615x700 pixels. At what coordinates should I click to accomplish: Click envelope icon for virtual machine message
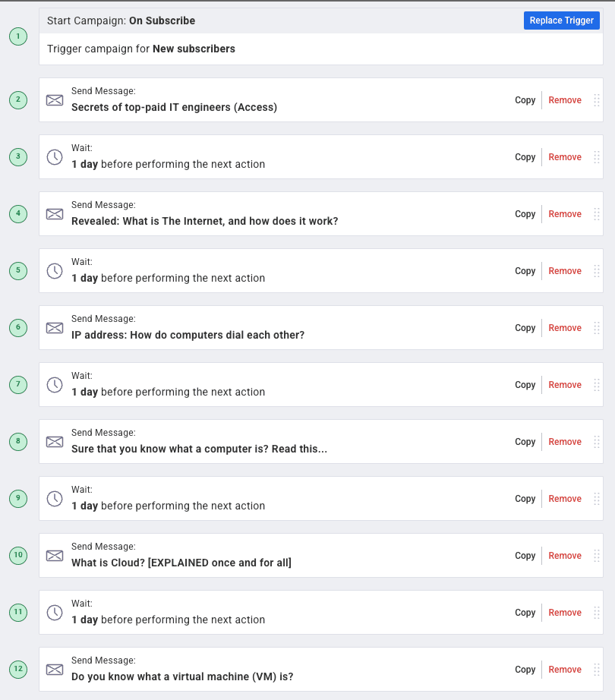coord(55,669)
